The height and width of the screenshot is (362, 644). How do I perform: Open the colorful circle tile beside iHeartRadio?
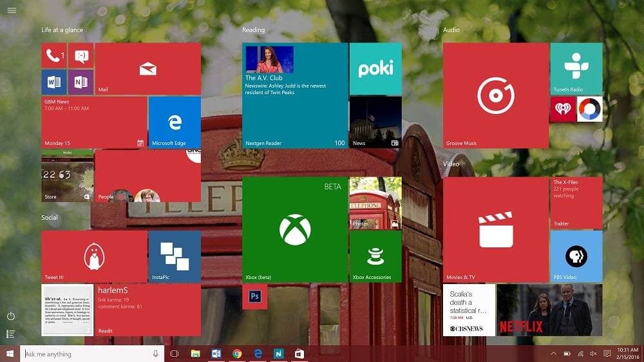[x=590, y=109]
